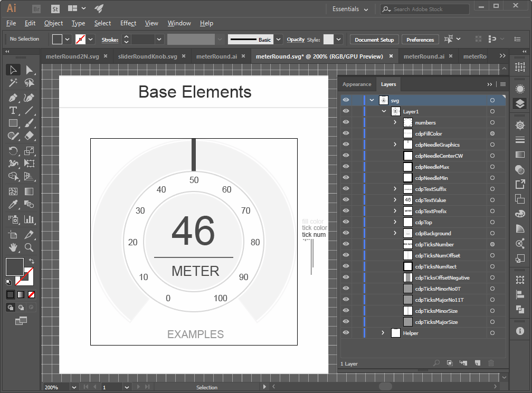Hide the cdpNeedleMax layer

(x=346, y=167)
